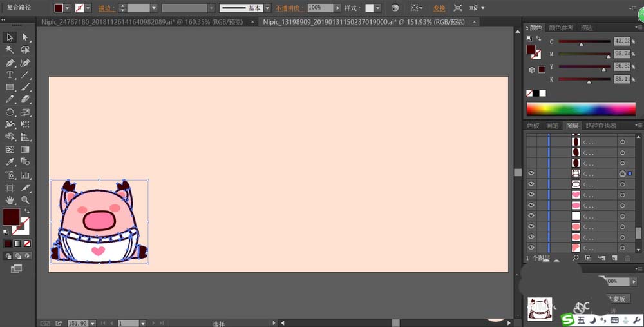The width and height of the screenshot is (644, 327).
Task: Click the 变换 transform link
Action: pyautogui.click(x=439, y=8)
